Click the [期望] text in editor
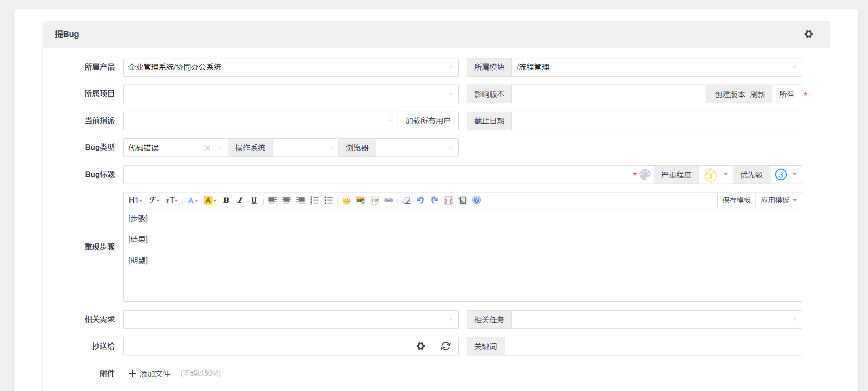 pyautogui.click(x=138, y=261)
